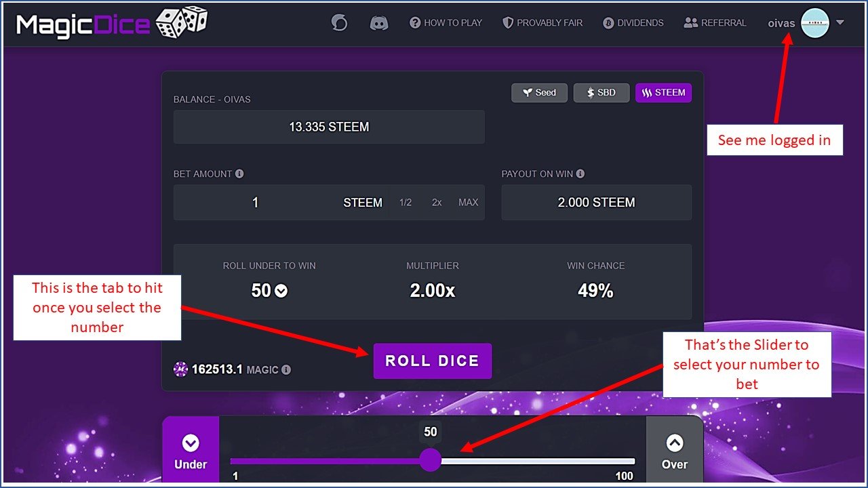The width and height of the screenshot is (868, 488).
Task: Select the STEEM currency option
Action: point(663,93)
